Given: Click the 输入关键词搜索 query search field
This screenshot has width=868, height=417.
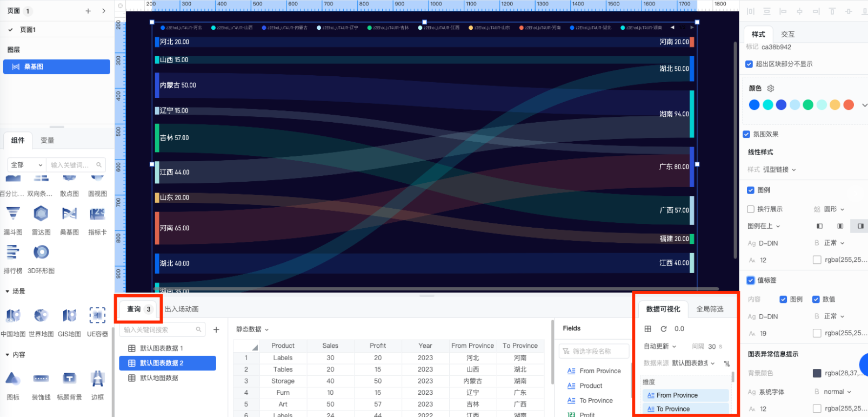Looking at the screenshot, I should pyautogui.click(x=162, y=329).
